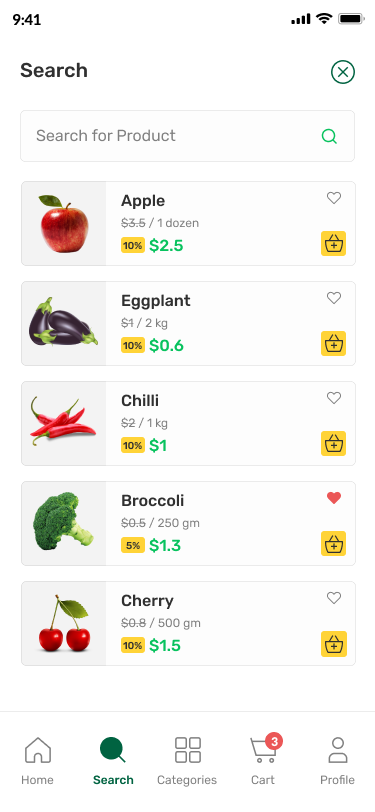Screen dimensions: 375x812
Task: Add Chilli to basket
Action: click(x=334, y=443)
